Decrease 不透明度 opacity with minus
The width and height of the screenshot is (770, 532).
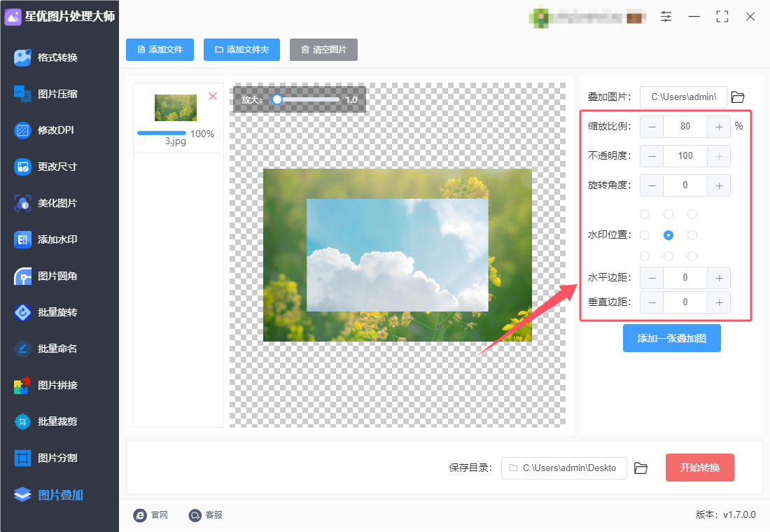click(652, 156)
